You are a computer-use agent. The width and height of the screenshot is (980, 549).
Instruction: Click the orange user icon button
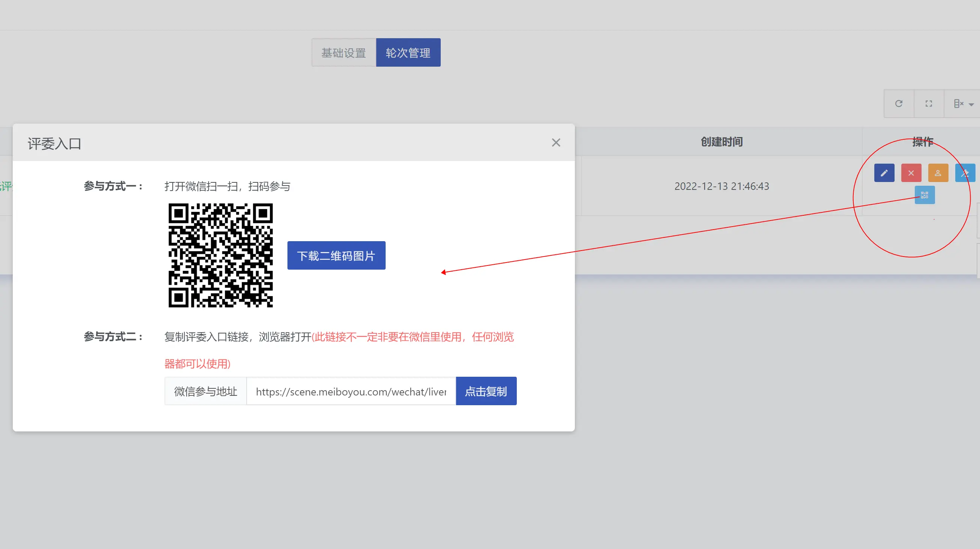click(938, 173)
